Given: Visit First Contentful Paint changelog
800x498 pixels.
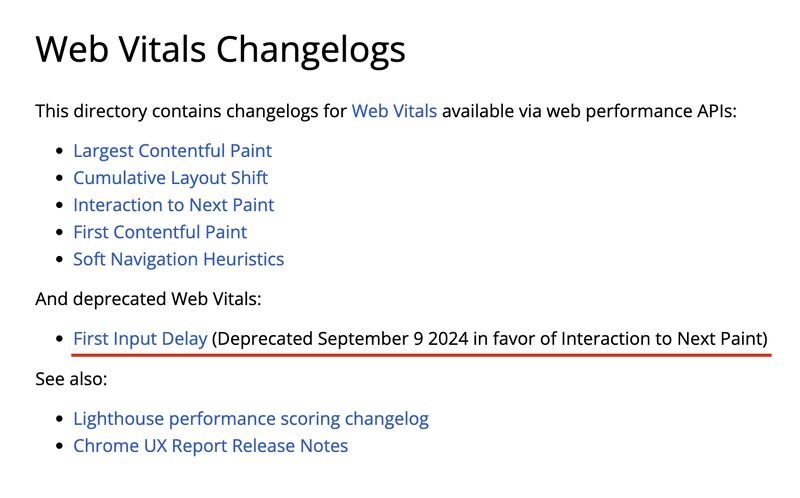Looking at the screenshot, I should point(160,232).
